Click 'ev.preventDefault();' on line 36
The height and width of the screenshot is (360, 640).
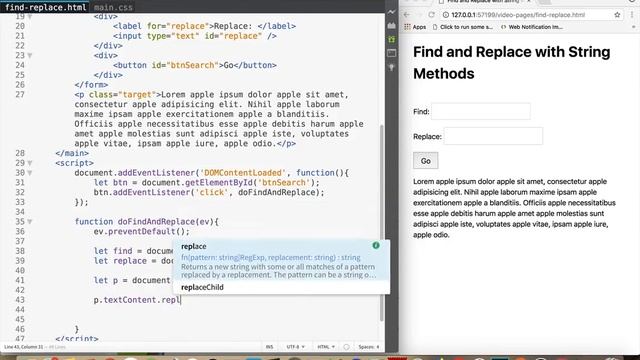(142, 232)
